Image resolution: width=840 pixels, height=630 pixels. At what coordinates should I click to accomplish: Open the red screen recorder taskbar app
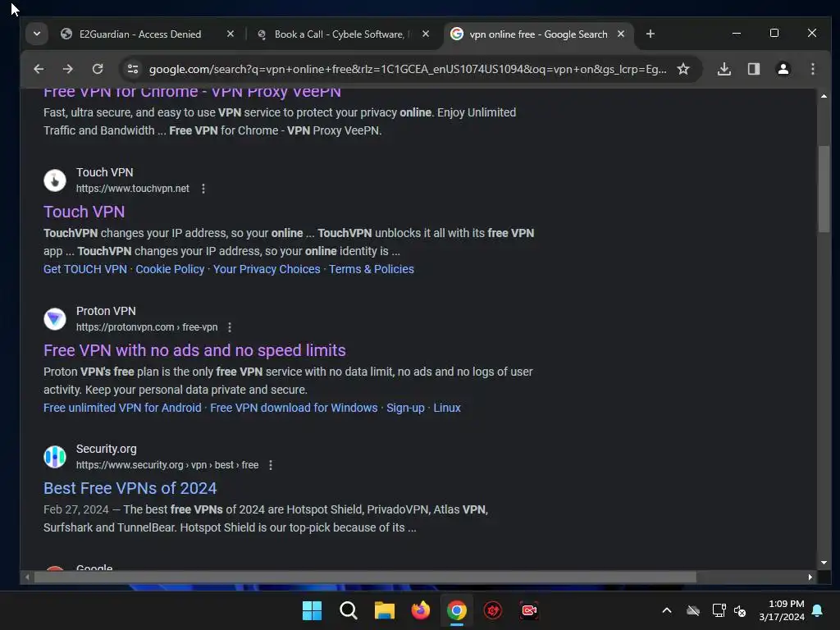pyautogui.click(x=529, y=610)
